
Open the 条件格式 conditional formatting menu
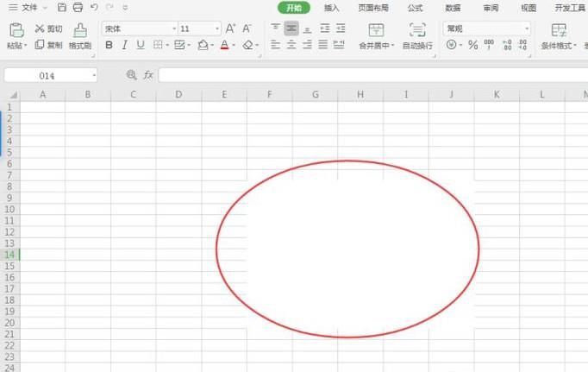coord(559,36)
